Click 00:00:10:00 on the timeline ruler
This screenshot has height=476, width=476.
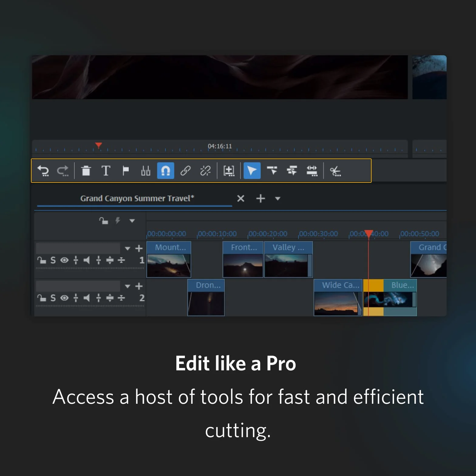tap(217, 234)
